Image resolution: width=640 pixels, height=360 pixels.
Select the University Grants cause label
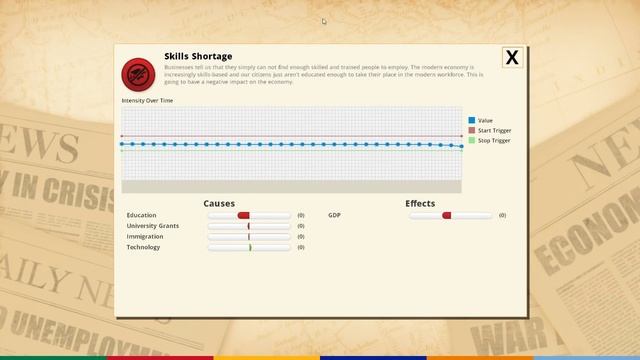click(x=153, y=226)
